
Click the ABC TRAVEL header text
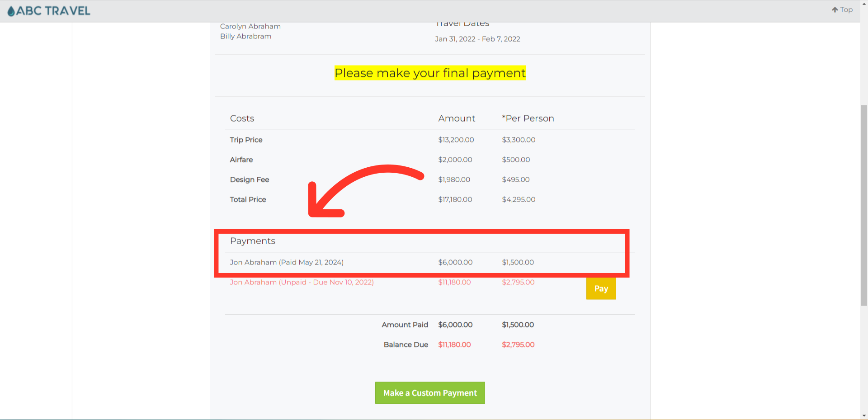coord(53,11)
